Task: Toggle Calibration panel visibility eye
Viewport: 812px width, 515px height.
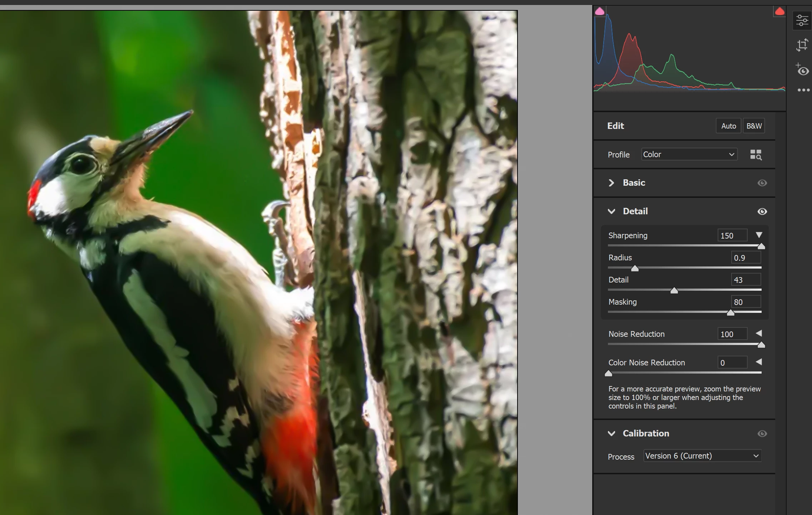Action: [x=762, y=434]
